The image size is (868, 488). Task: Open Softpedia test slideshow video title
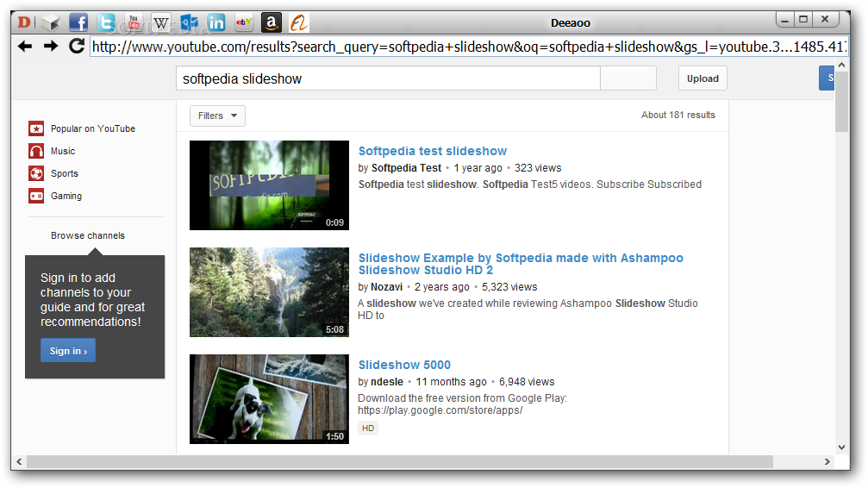click(433, 151)
